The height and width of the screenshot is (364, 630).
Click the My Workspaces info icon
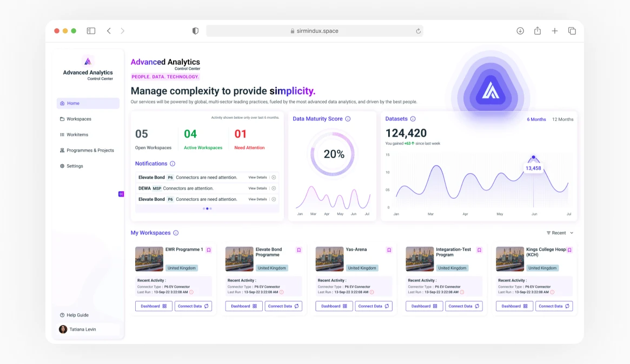point(176,233)
